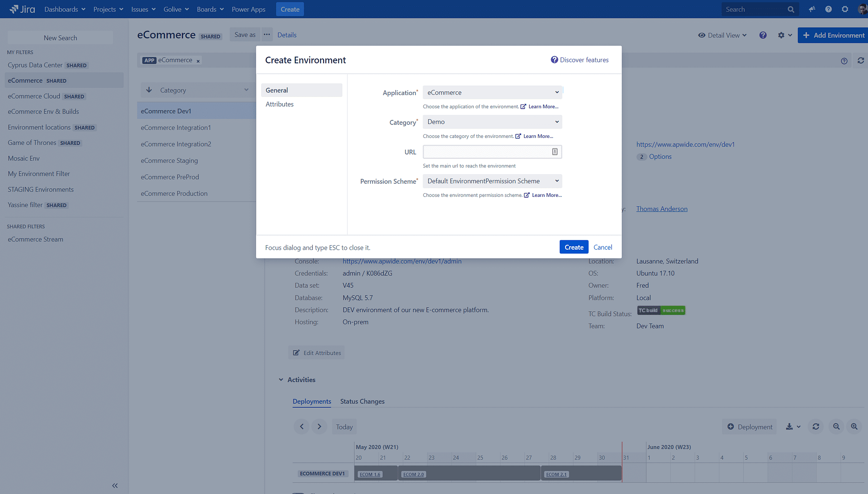Switch to the Status Changes tab
868x494 pixels.
[x=362, y=401]
